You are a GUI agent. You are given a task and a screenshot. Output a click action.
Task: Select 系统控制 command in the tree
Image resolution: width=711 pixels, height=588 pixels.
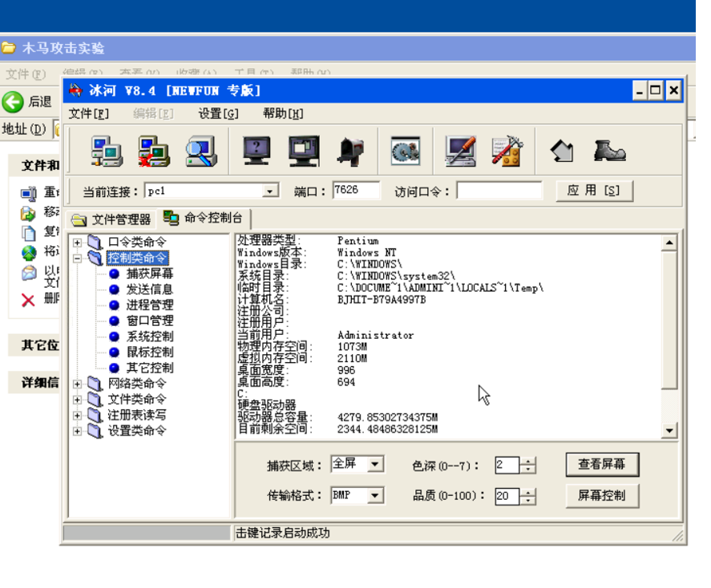click(x=150, y=336)
